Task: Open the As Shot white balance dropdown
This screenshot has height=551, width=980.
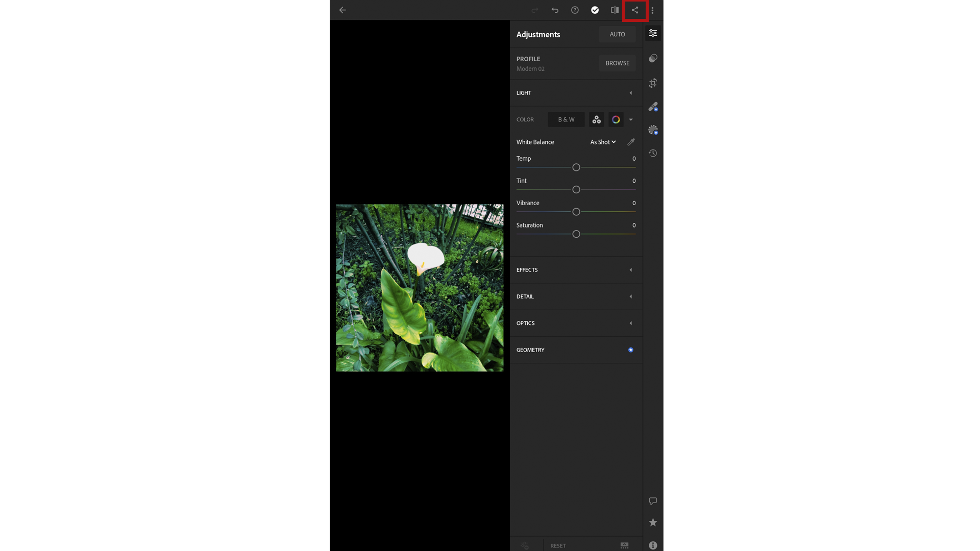Action: coord(603,142)
